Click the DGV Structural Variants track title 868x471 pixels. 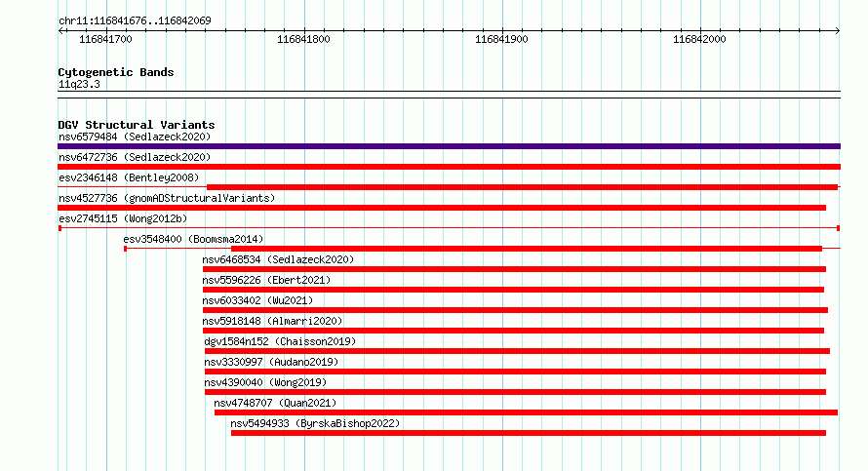click(137, 125)
